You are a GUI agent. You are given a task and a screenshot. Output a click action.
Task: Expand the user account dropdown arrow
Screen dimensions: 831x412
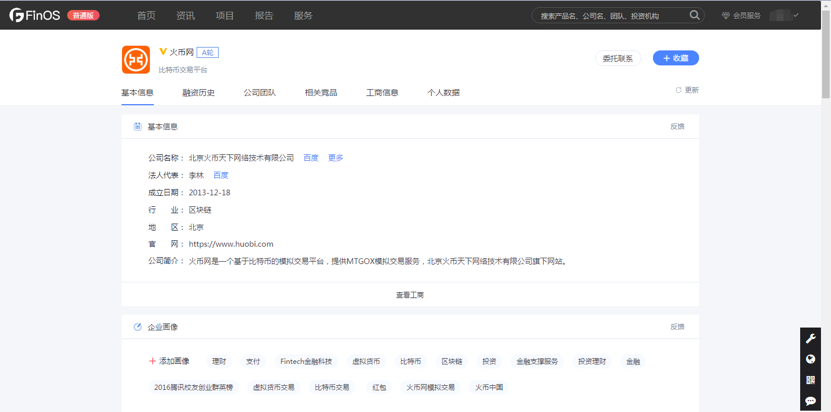(796, 15)
